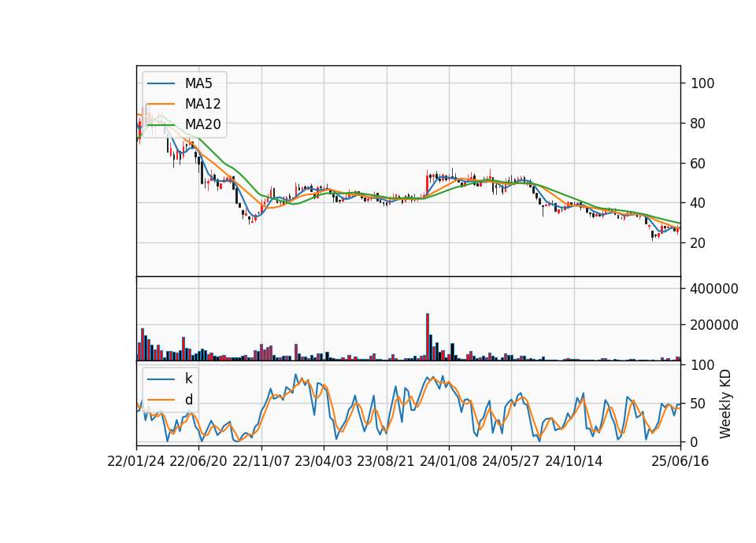The width and height of the screenshot is (756, 543).
Task: Click the price axis value 100
Action: 702,83
